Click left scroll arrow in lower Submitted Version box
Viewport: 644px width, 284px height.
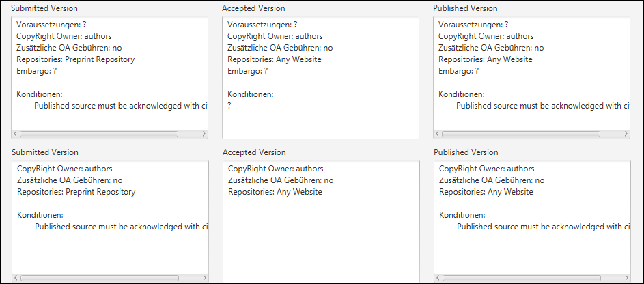click(x=16, y=279)
